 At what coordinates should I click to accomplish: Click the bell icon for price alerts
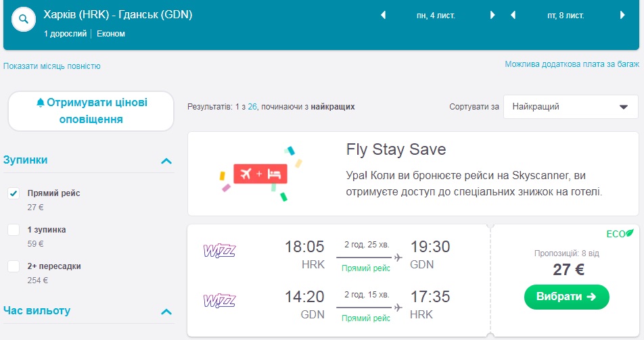[x=41, y=103]
